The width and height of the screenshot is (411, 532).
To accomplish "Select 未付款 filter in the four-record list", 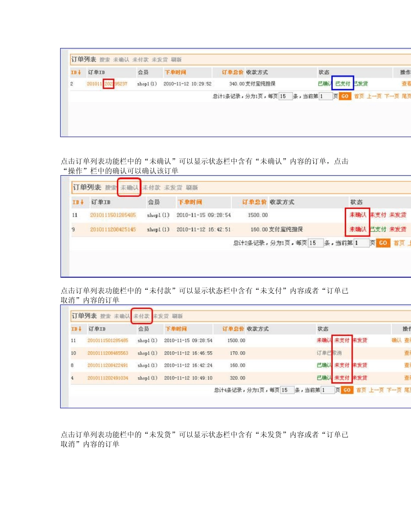I will 141,316.
